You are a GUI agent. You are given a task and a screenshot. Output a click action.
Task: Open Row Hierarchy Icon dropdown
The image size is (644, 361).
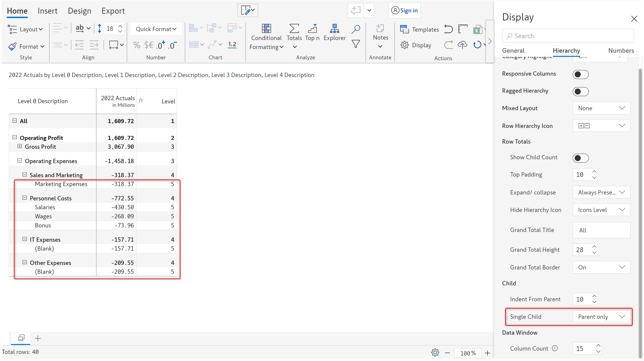601,125
